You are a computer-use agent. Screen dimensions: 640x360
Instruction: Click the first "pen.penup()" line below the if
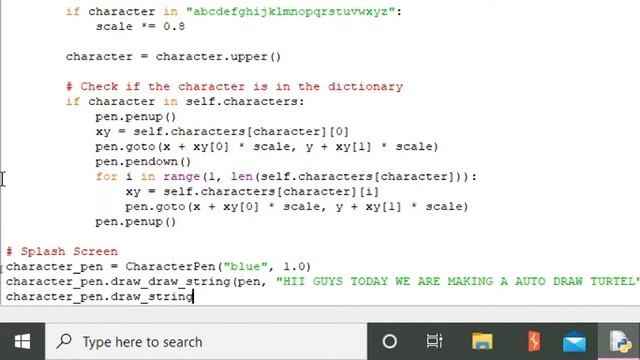point(136,117)
